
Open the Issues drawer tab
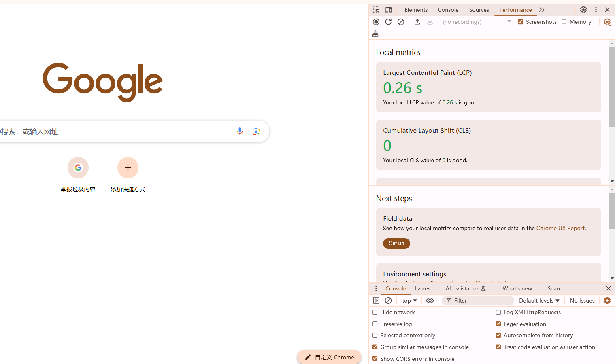click(x=423, y=288)
